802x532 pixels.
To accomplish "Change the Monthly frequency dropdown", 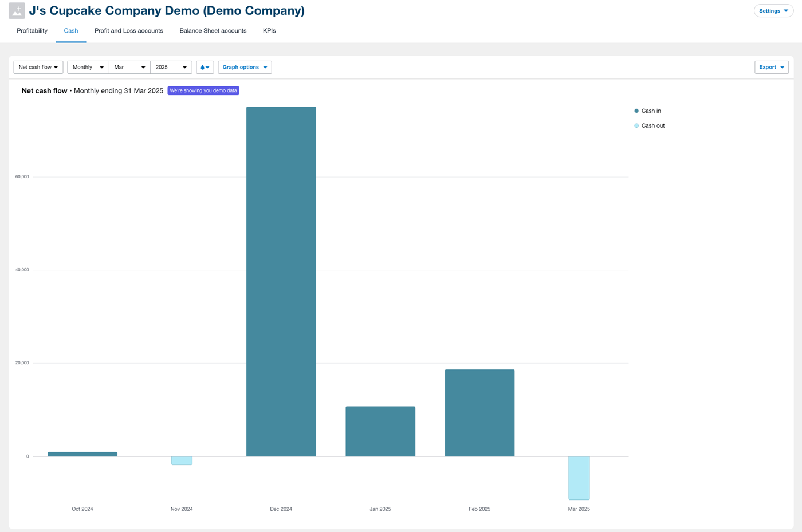I will pos(87,67).
